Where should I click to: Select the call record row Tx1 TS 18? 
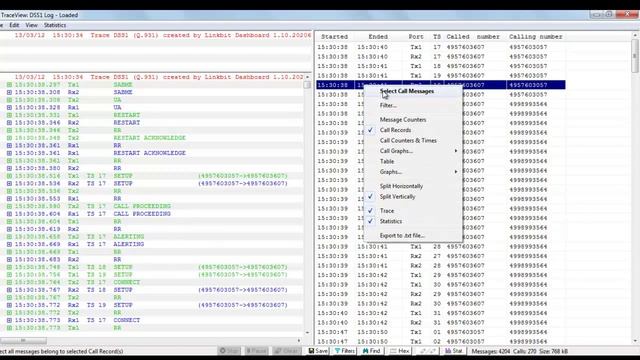[x=441, y=66]
